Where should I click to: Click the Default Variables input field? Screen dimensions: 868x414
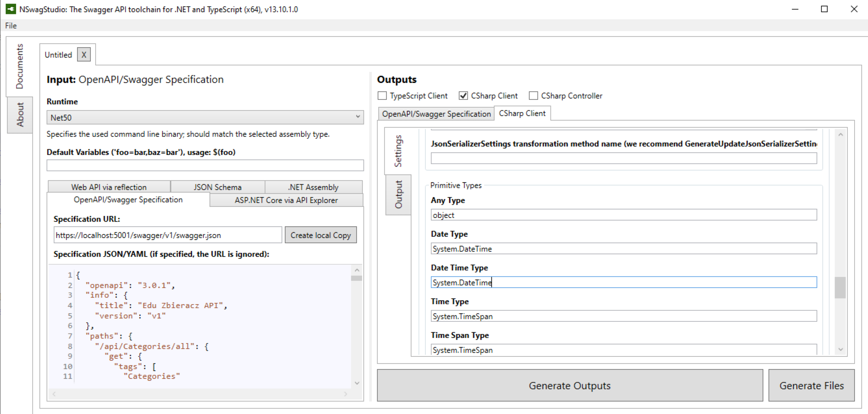[x=205, y=165]
